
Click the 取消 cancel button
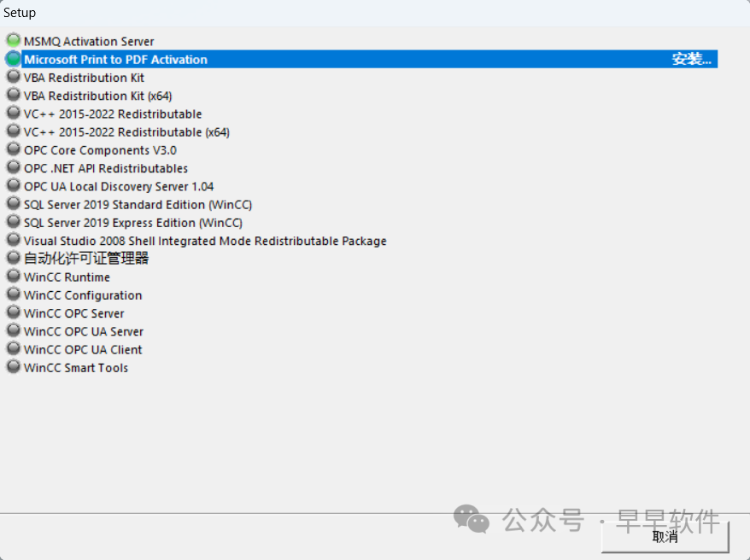[x=665, y=537]
